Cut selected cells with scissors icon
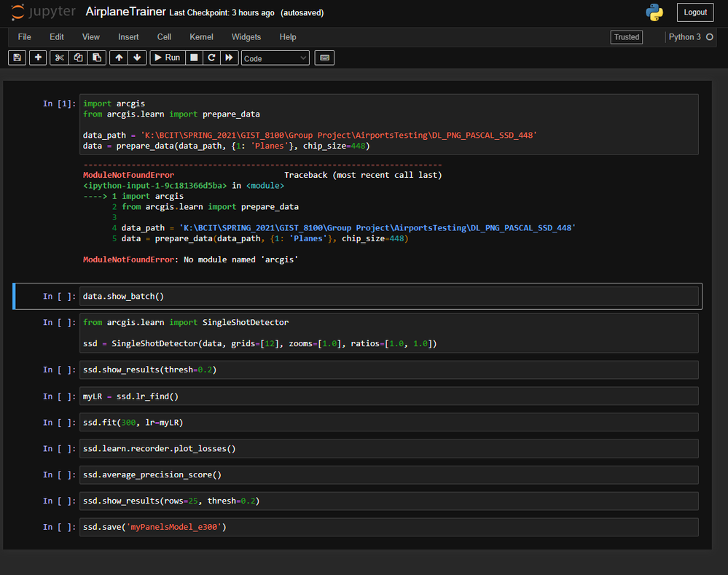The height and width of the screenshot is (575, 728). click(x=60, y=58)
